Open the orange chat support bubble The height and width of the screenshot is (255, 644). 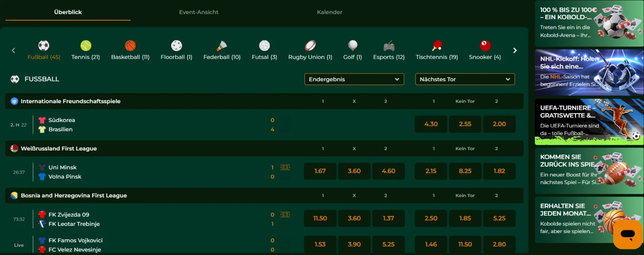point(628,234)
